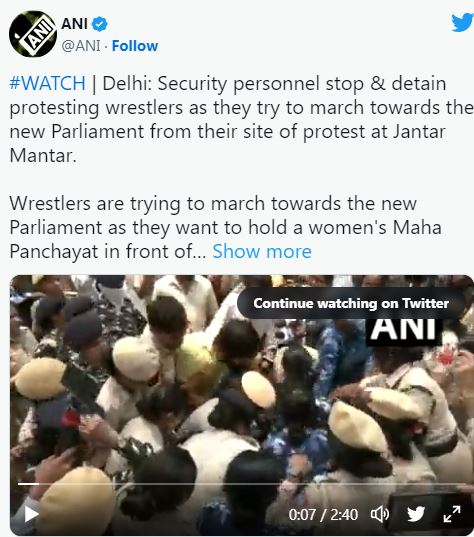Click Continue watching on Twitter button
474x537 pixels.
(x=351, y=303)
